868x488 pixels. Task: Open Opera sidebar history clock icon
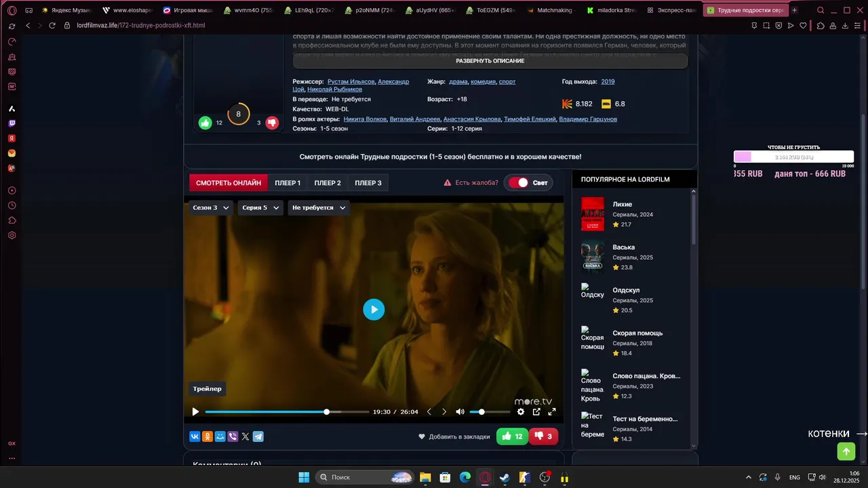coord(12,205)
